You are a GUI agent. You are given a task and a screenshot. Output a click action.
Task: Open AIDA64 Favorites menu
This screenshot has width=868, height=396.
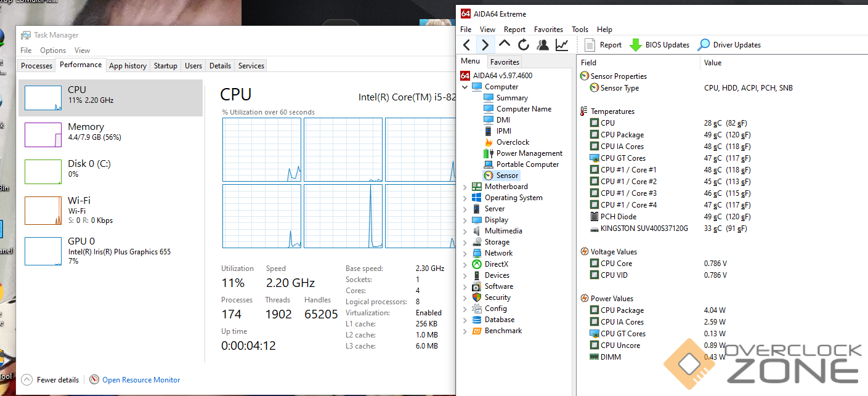click(548, 29)
